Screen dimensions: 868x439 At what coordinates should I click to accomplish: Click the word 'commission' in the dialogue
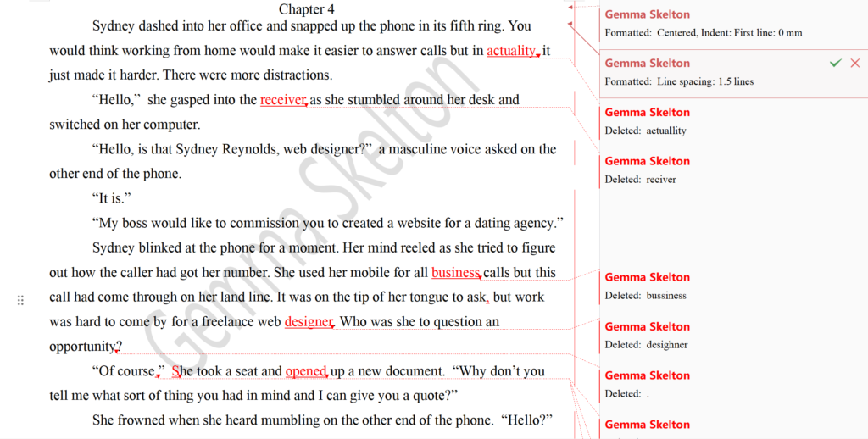click(x=265, y=224)
